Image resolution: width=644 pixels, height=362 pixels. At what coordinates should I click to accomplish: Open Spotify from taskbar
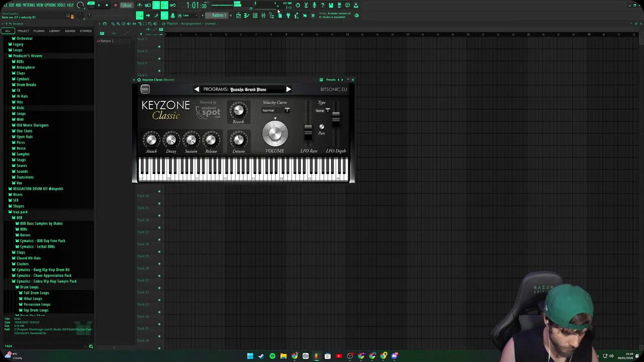click(x=272, y=356)
